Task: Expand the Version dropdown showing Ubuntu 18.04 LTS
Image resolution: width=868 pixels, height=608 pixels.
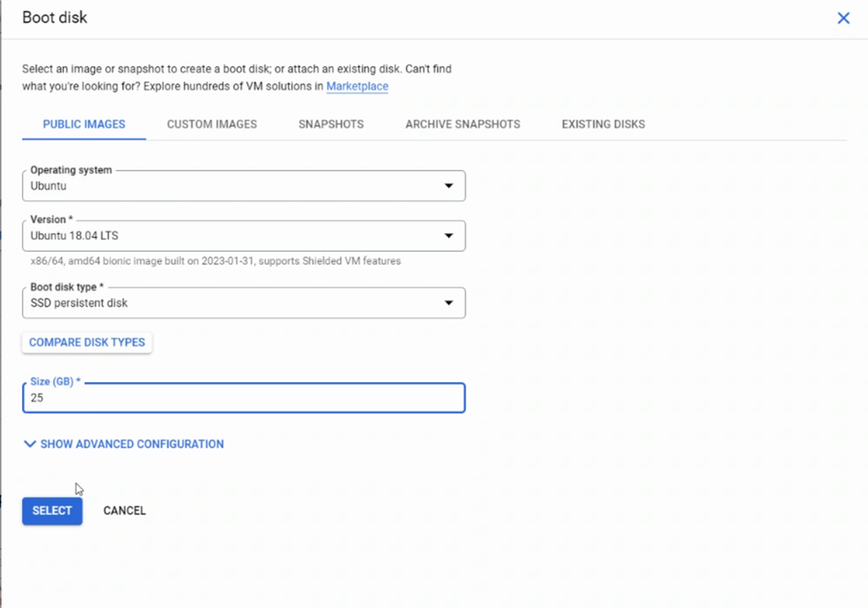Action: click(244, 236)
